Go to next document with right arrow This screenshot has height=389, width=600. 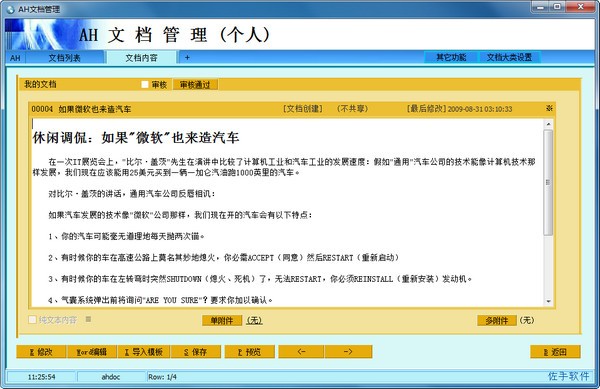pos(348,352)
